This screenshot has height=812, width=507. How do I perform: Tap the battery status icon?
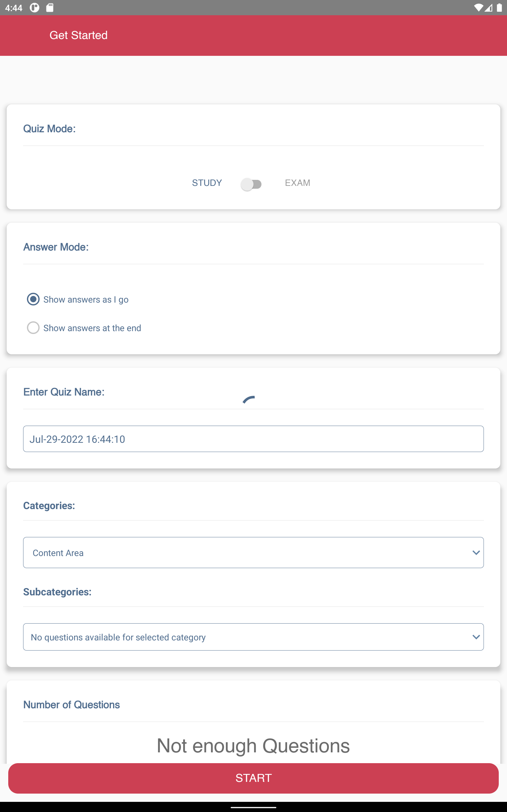coord(499,8)
